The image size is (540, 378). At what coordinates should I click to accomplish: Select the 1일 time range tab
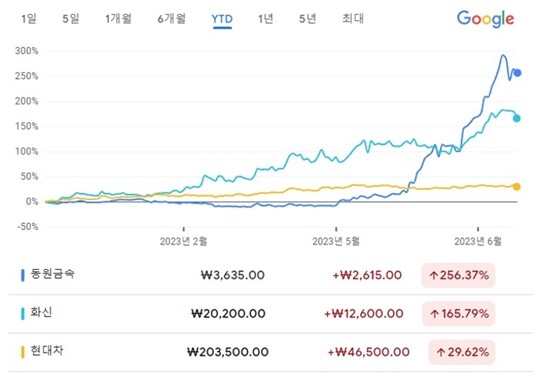[29, 19]
